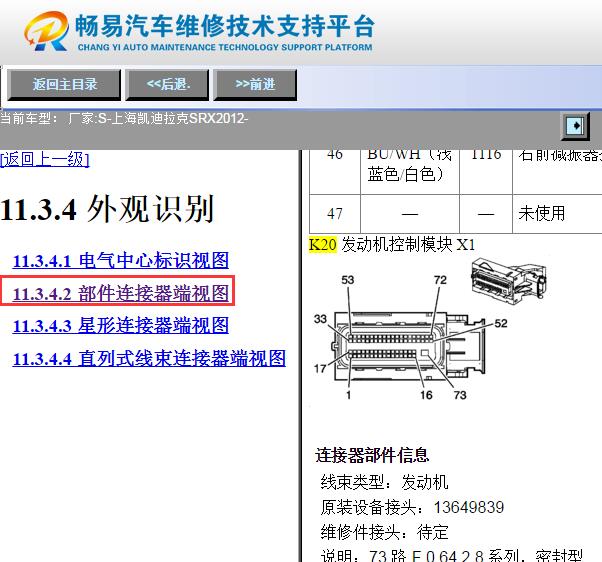
Task: Click the 维修件接头：待定 line
Action: (384, 532)
